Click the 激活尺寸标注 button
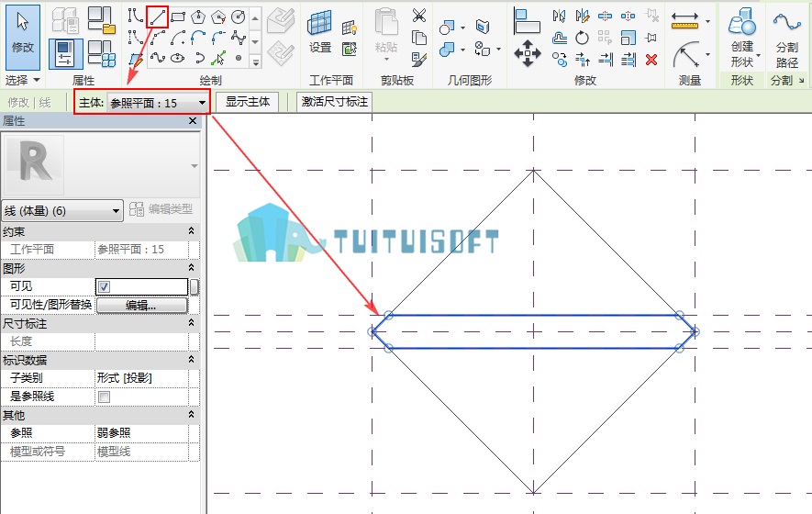This screenshot has height=514, width=812. tap(335, 102)
